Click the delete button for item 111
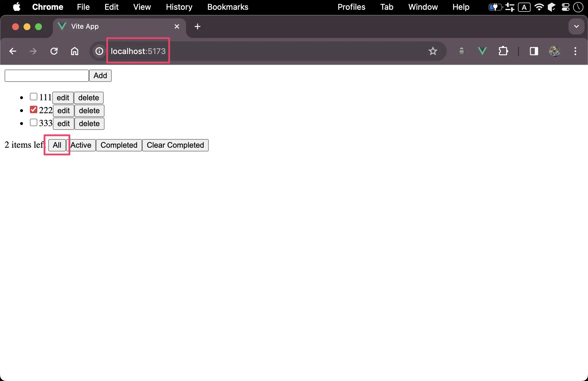 coord(88,97)
